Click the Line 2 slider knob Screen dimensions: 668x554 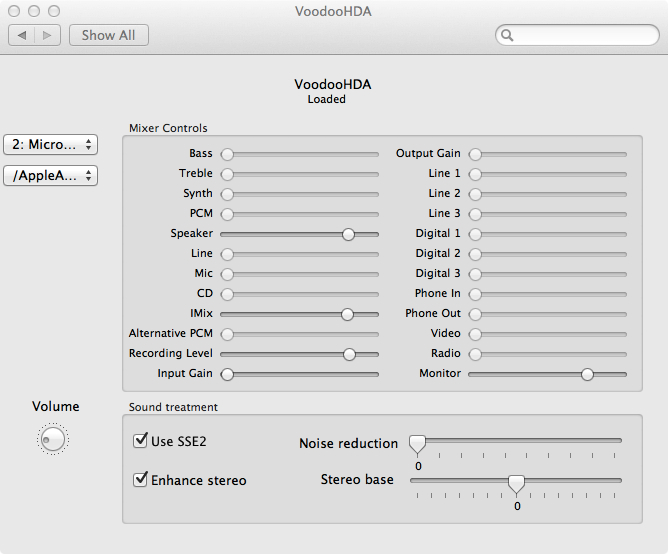click(x=475, y=194)
